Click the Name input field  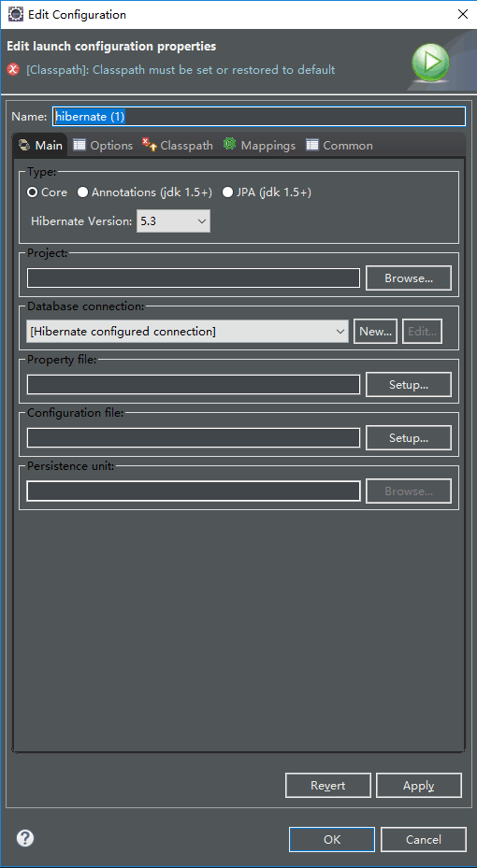pyautogui.click(x=259, y=116)
